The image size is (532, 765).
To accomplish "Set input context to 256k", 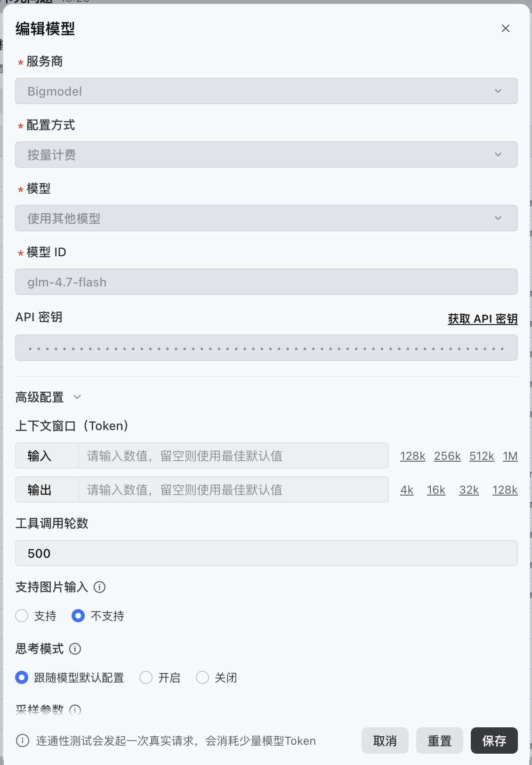I will [x=447, y=456].
